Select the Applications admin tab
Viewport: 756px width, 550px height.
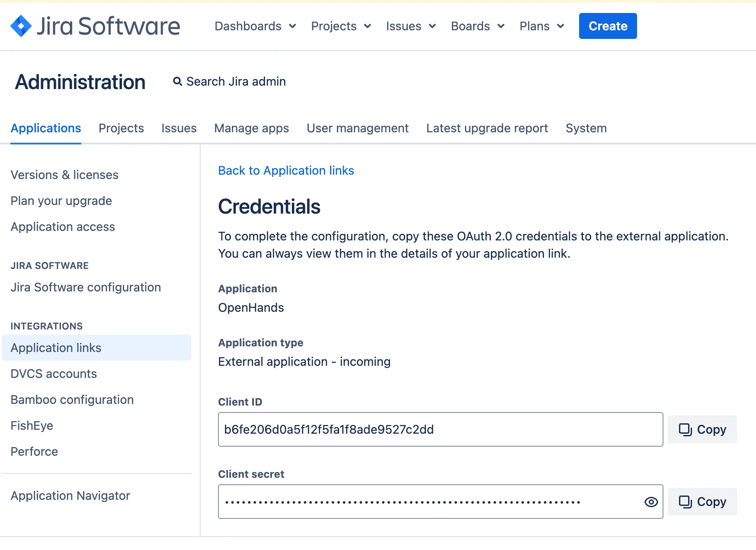[x=46, y=128]
